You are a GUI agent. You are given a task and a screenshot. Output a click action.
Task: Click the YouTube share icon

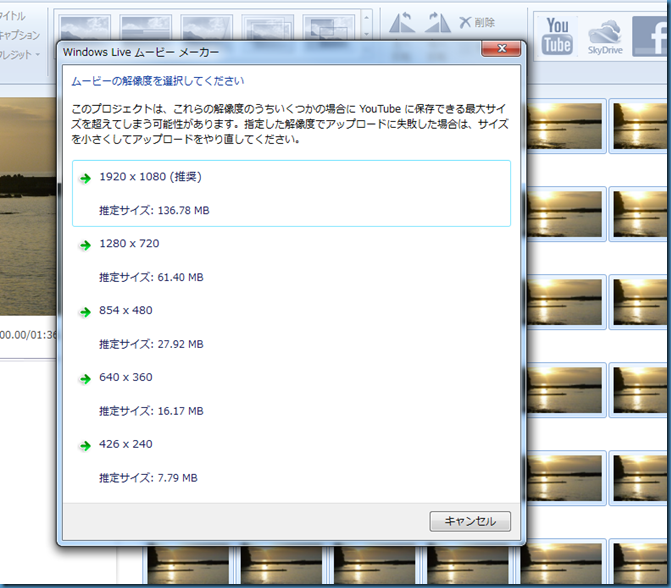[x=557, y=36]
